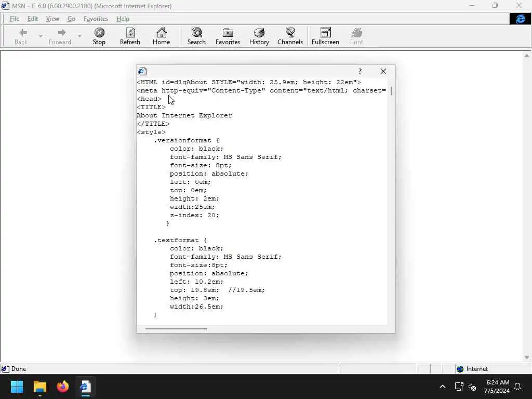The width and height of the screenshot is (532, 399).
Task: Click the dialog title bar page icon
Action: [142, 71]
